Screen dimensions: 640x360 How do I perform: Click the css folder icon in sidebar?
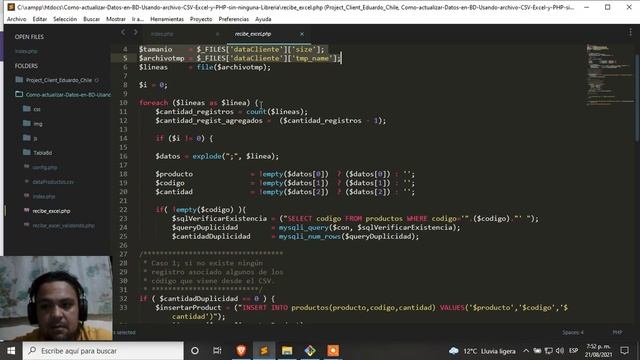coord(27,109)
